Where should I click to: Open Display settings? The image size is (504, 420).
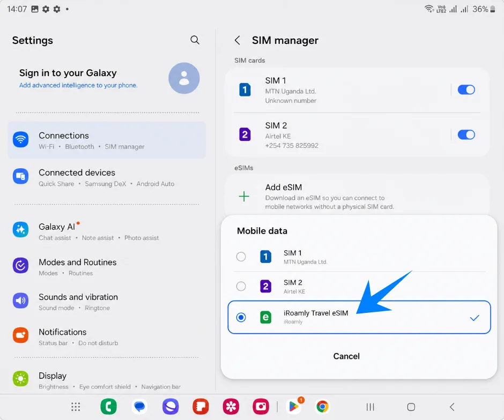[107, 380]
